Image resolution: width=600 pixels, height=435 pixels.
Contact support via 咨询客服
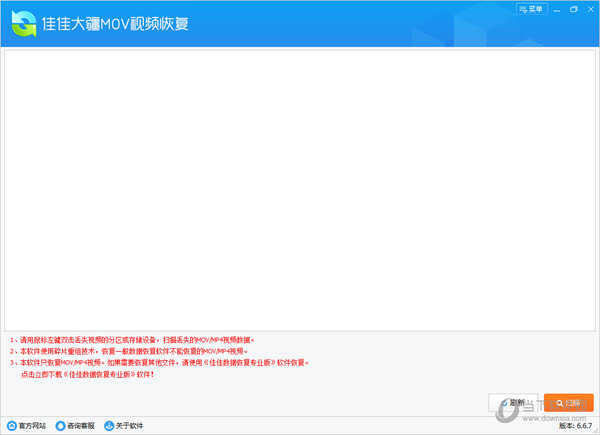pos(75,425)
